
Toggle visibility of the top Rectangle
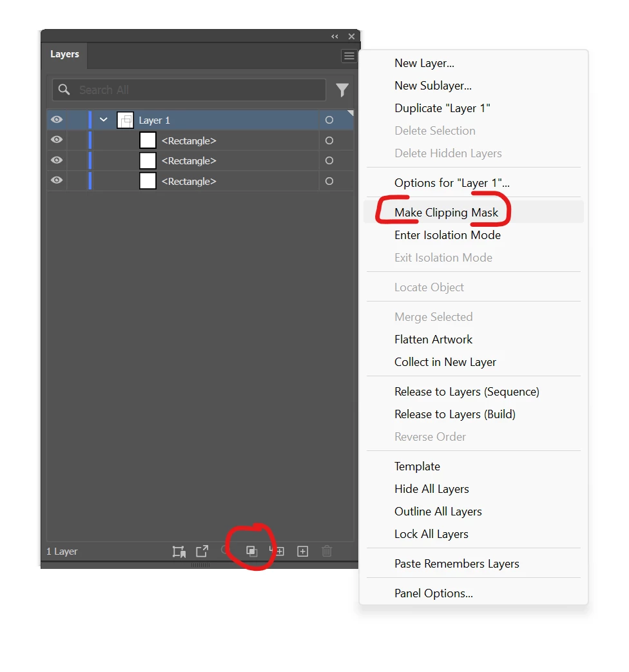tap(57, 140)
